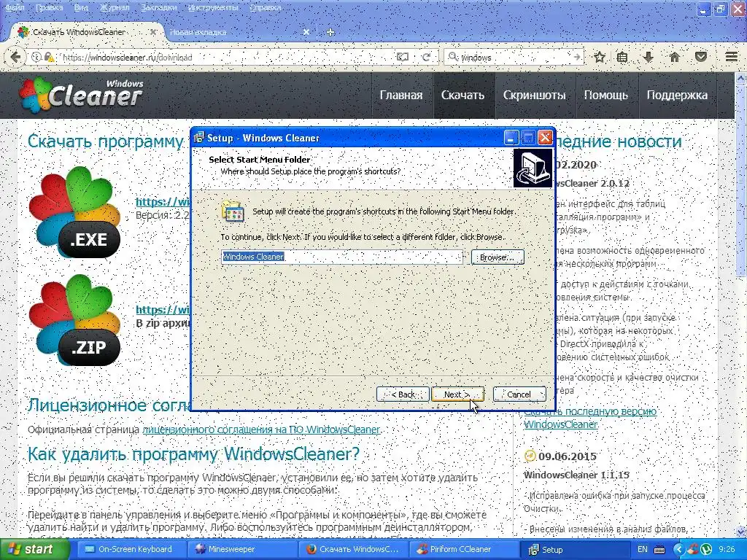
Task: Minimize the Setup dialog
Action: click(511, 138)
